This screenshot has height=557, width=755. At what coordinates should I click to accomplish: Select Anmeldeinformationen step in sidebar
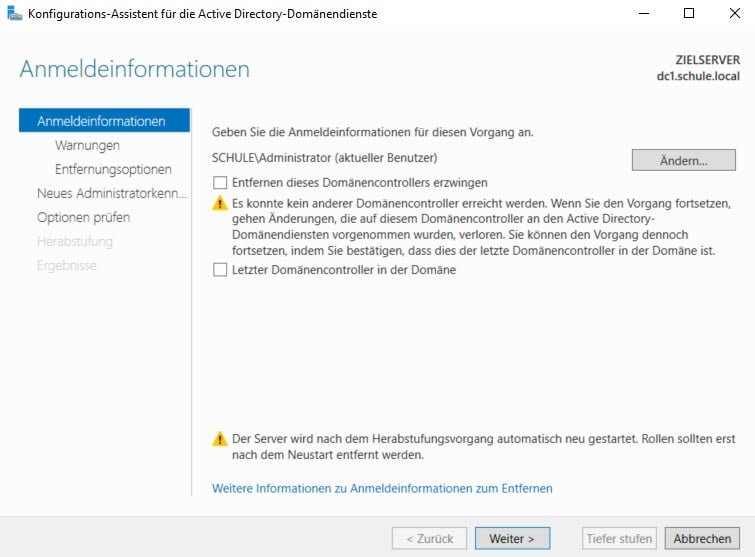104,121
